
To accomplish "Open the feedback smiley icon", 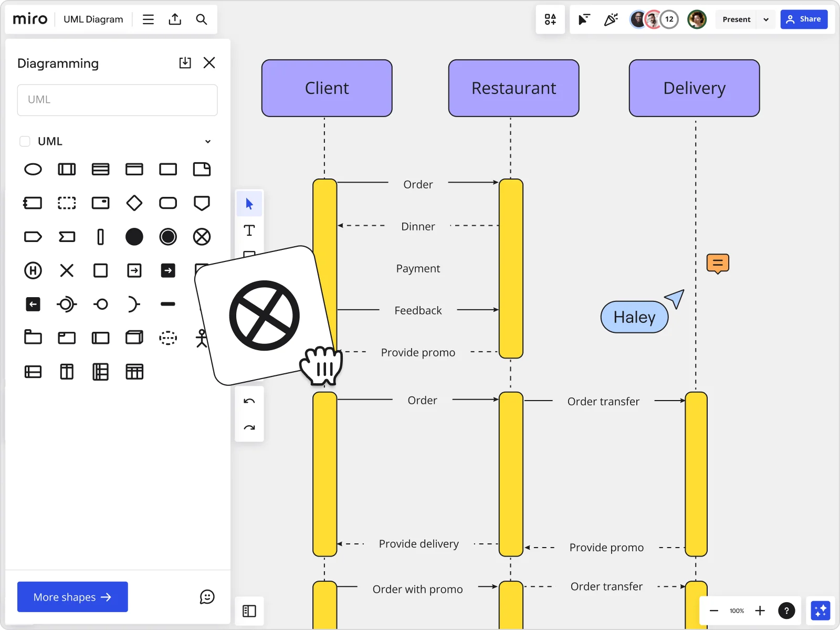I will pyautogui.click(x=207, y=597).
